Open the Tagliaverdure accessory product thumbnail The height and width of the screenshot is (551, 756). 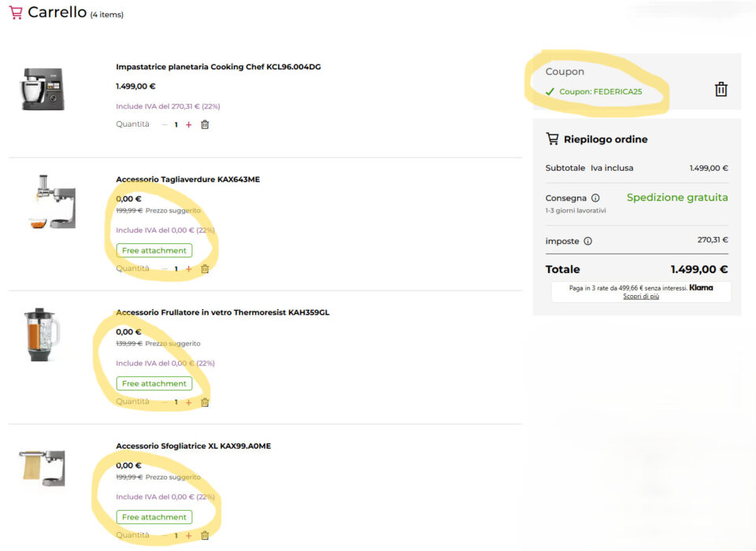(x=52, y=202)
